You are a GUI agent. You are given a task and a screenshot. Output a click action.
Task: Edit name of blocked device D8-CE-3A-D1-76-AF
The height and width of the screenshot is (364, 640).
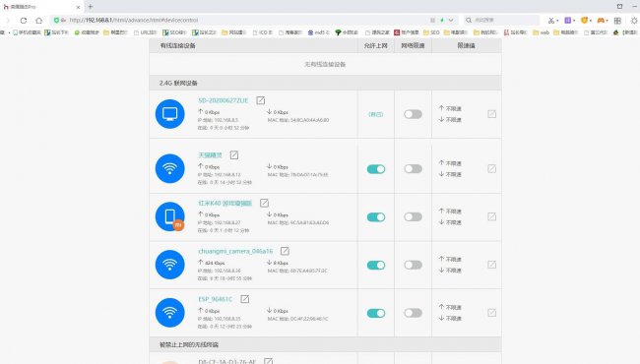pyautogui.click(x=268, y=361)
